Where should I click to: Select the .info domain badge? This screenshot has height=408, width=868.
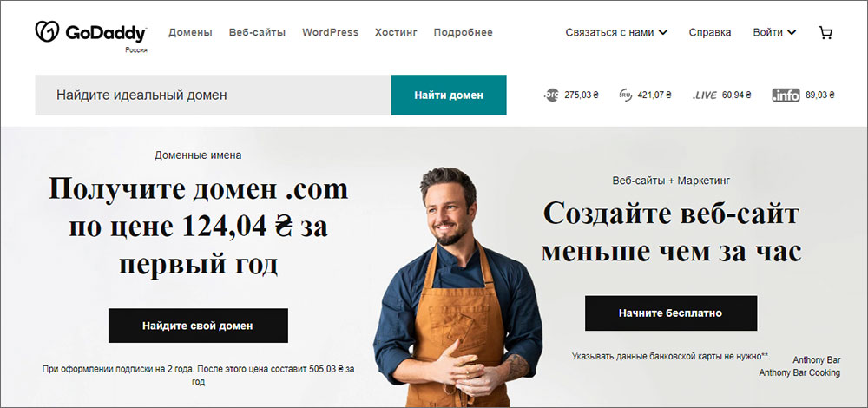pos(786,95)
